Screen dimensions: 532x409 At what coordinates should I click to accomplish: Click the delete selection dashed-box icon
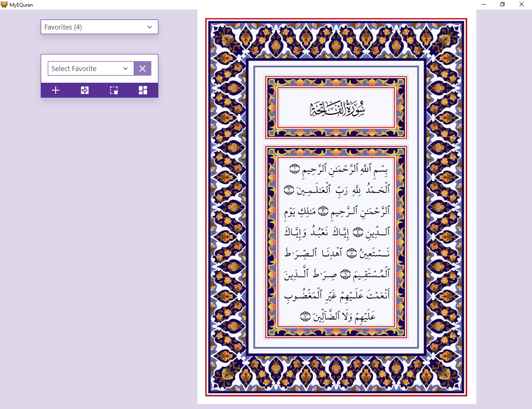tap(113, 90)
